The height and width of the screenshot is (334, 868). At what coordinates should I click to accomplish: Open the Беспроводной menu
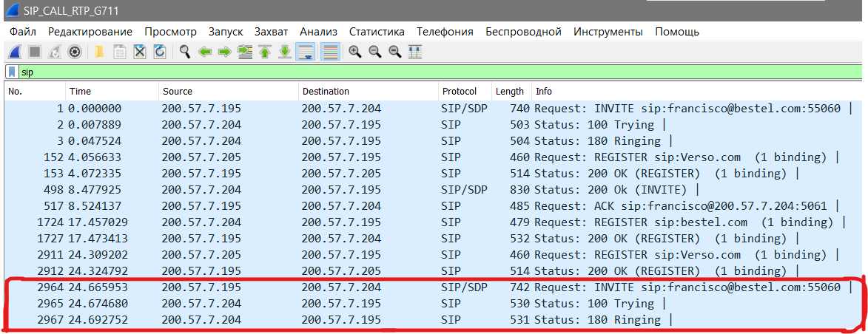click(524, 32)
